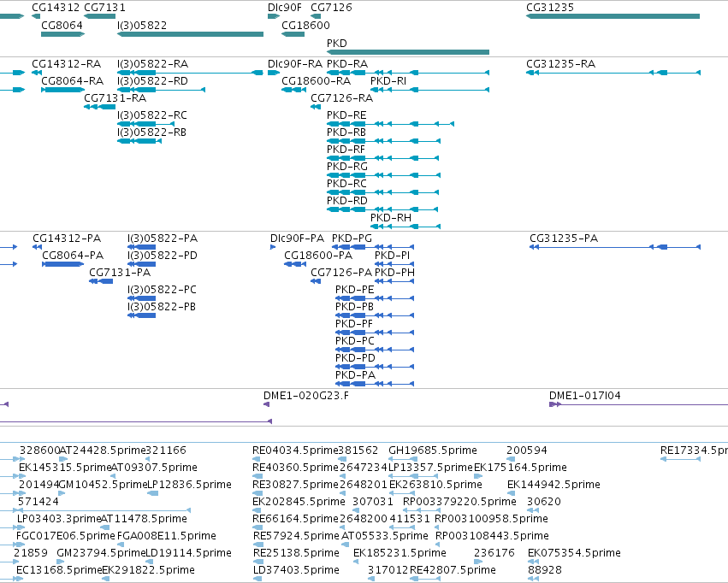This screenshot has width=728, height=583.
Task: Open protein PKD-PH
Action: click(x=394, y=273)
